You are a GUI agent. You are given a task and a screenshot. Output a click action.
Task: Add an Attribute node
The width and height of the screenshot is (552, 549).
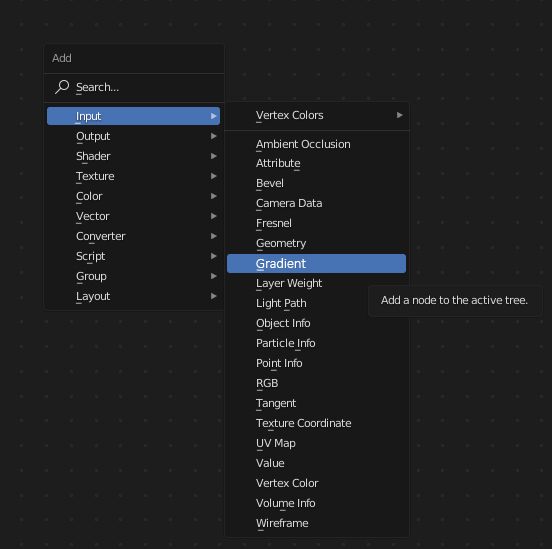pos(316,163)
